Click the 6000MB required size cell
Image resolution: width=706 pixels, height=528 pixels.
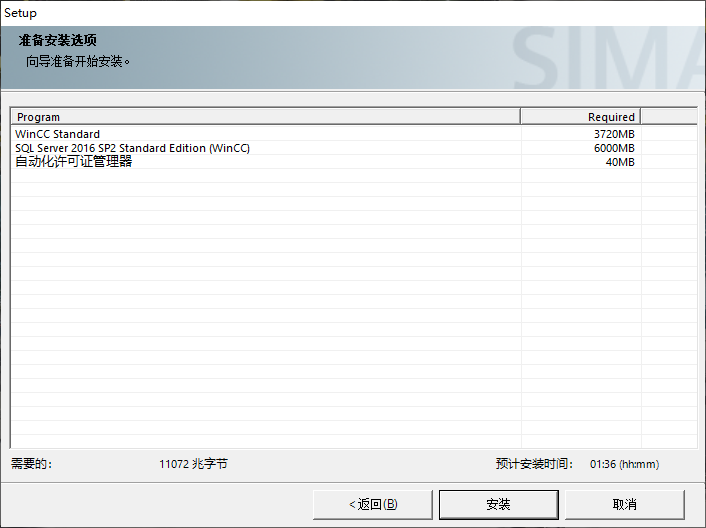tap(614, 148)
